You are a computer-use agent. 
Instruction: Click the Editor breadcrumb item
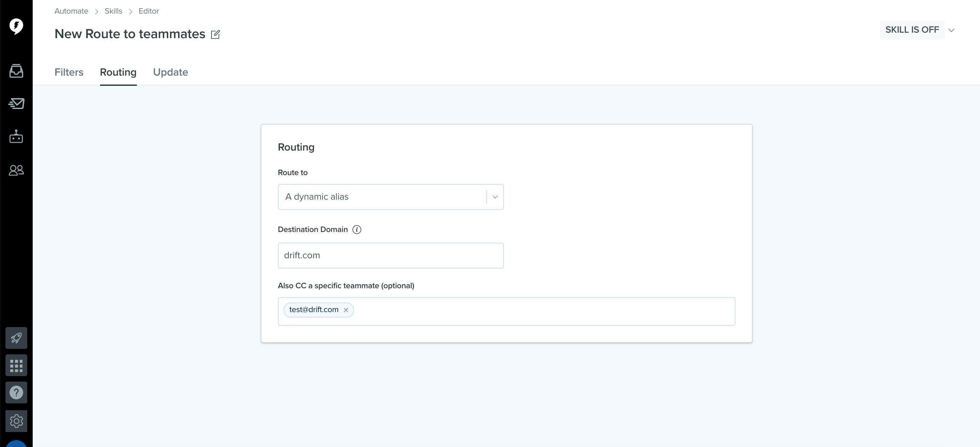(x=149, y=11)
